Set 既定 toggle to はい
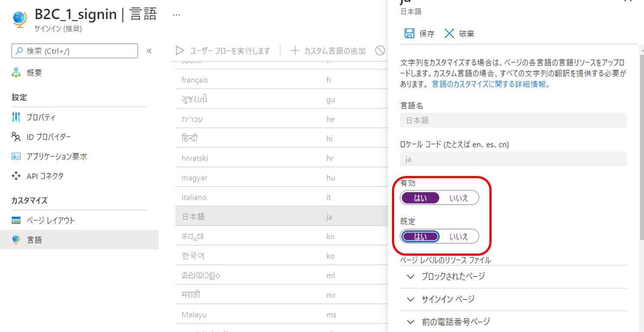Image resolution: width=644 pixels, height=332 pixels. (x=420, y=236)
